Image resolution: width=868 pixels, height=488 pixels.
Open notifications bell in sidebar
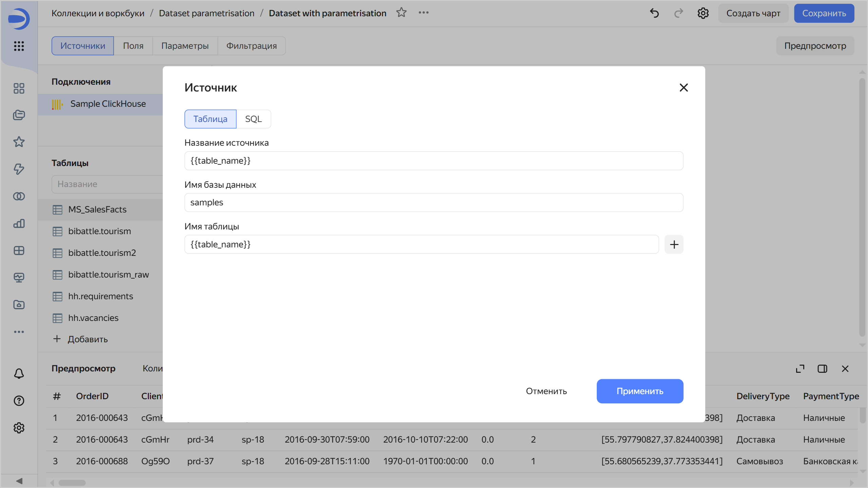tap(19, 373)
